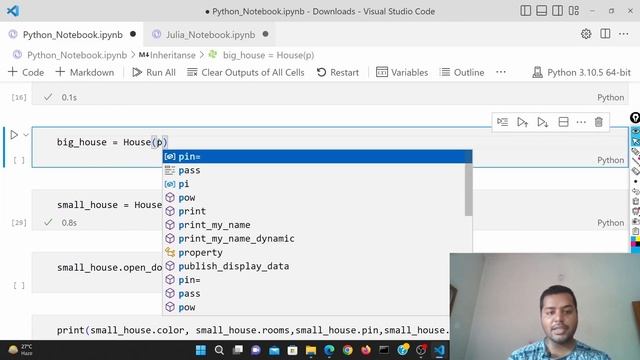Viewport: 640px width, 360px height.
Task: Close Julia_Notebook.ipynb tab via unsaved dot
Action: click(x=266, y=34)
